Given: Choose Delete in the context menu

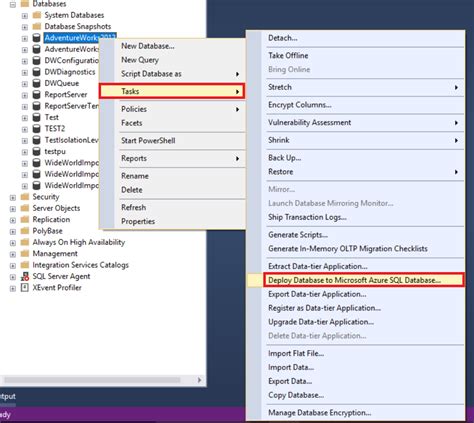Looking at the screenshot, I should 172,190.
